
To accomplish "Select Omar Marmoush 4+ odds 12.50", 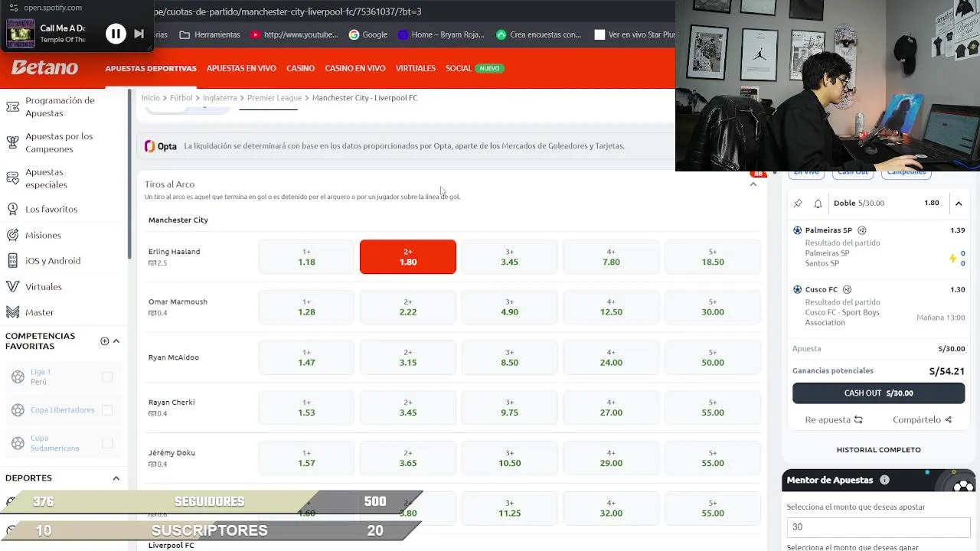I will coord(611,307).
